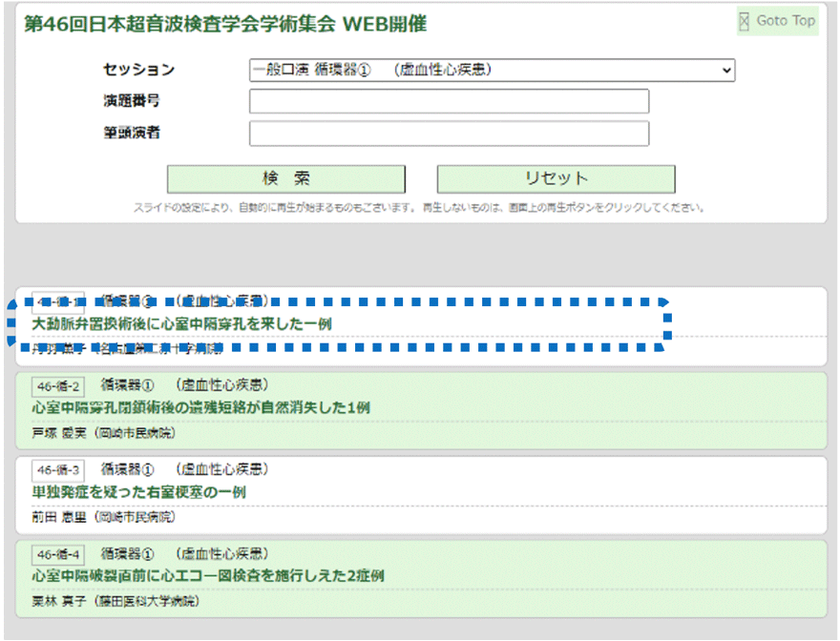Image resolution: width=840 pixels, height=641 pixels.
Task: Click the 戸塚 author line
Action: 103,433
